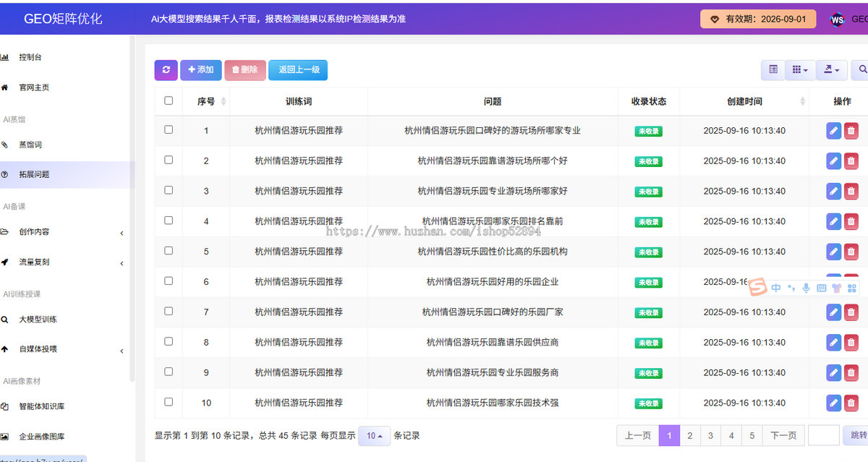This screenshot has height=462, width=868.
Task: Delete row 2 using the trash icon
Action: [851, 161]
